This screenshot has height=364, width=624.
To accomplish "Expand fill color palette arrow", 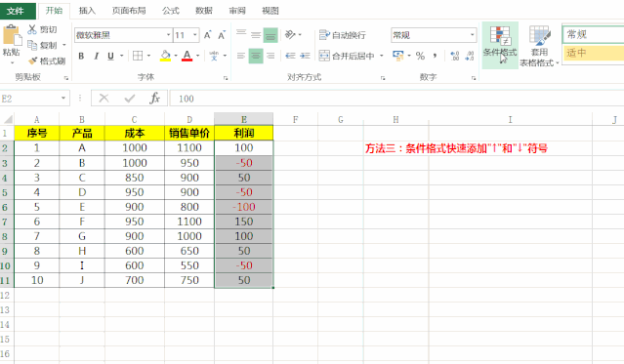I will click(x=176, y=56).
